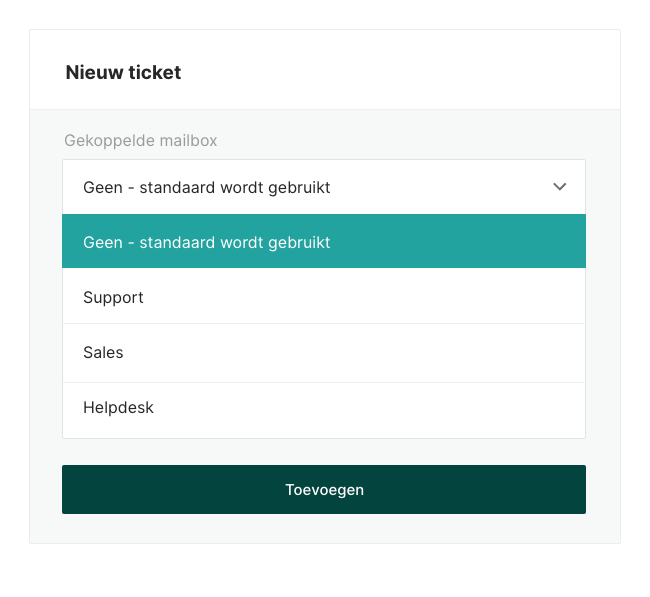Viewport: 650px width, 597px height.
Task: Set linked mailbox to Helpdesk
Action: 119,408
